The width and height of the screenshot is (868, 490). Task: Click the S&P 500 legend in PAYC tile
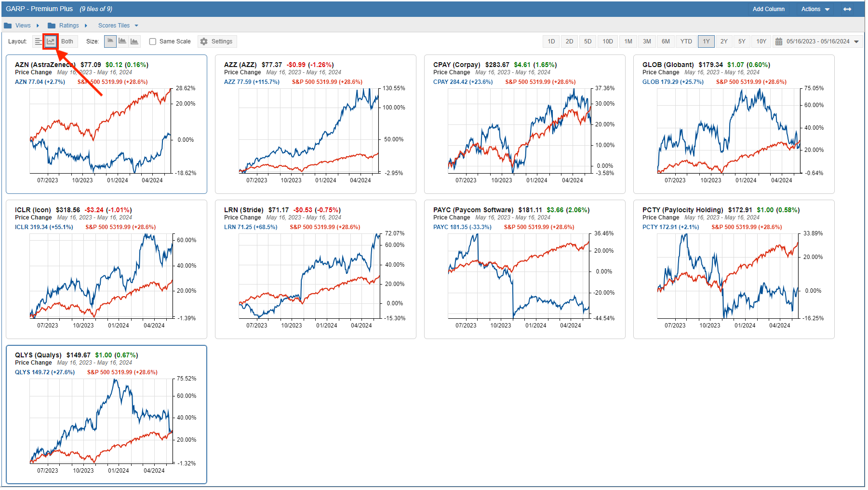tap(539, 227)
